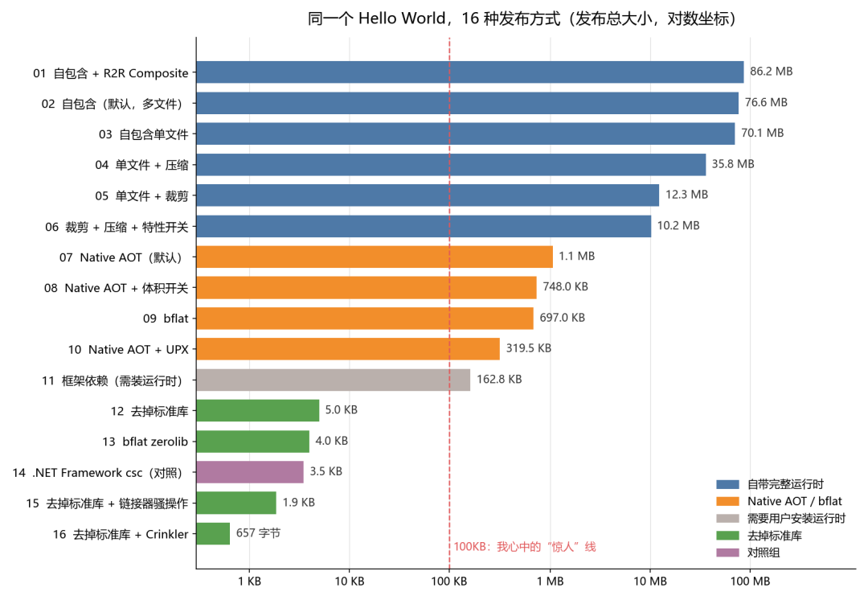Click the 4.0 KB value label

click(332, 441)
